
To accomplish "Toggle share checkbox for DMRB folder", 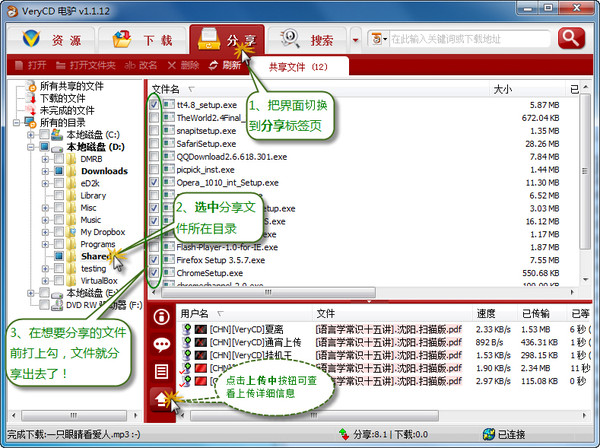I will 59,159.
